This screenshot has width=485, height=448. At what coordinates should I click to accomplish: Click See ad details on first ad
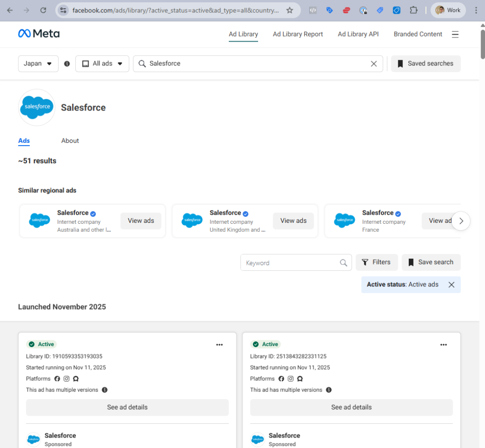tap(127, 407)
